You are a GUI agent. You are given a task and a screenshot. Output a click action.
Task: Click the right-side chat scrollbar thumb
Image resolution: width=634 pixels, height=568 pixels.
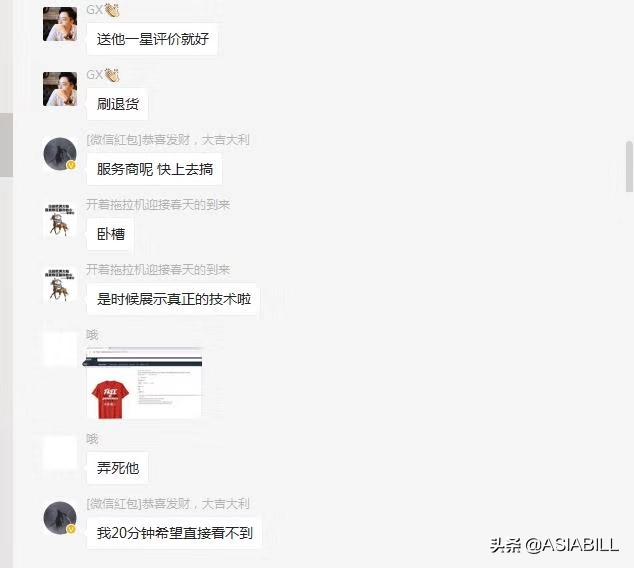[x=629, y=166]
